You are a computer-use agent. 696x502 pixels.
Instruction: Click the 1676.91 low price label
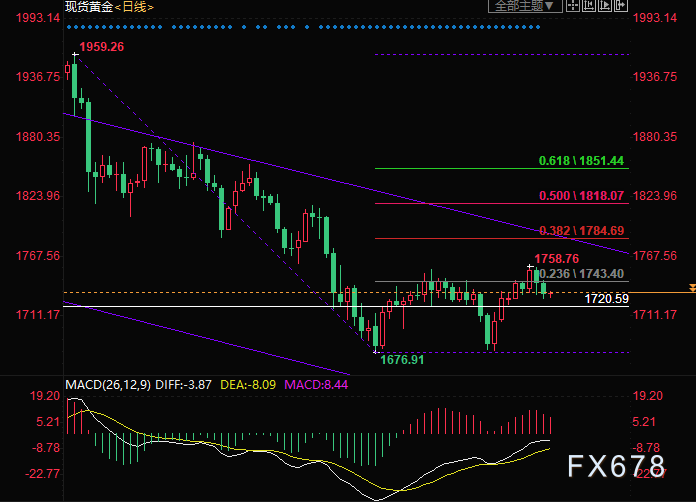(x=402, y=360)
